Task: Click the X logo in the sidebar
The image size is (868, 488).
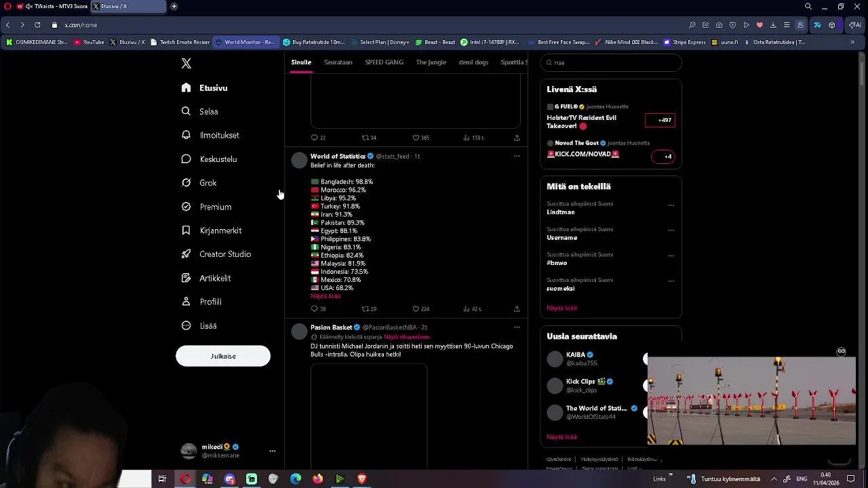Action: pos(186,64)
